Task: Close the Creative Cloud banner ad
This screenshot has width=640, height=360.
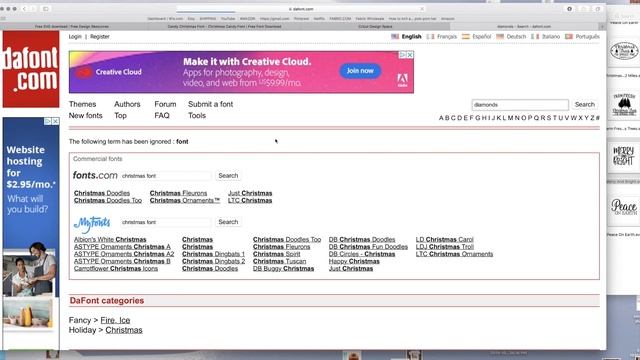Action: (410, 55)
